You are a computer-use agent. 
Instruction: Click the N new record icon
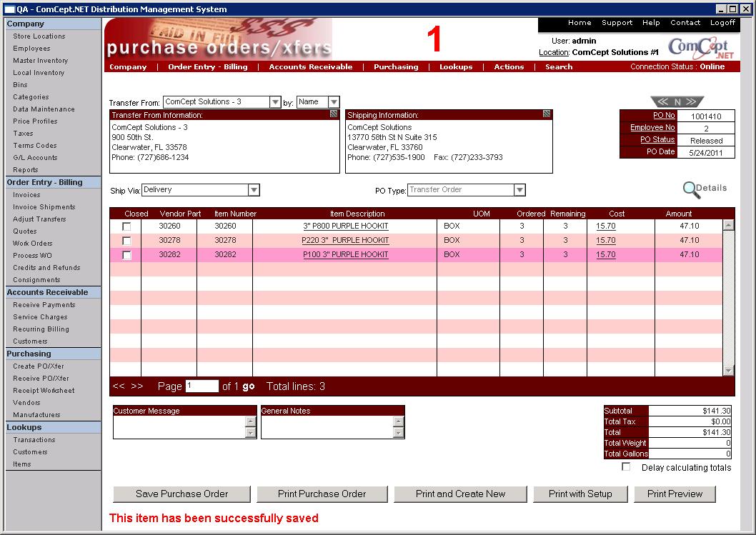coord(677,101)
